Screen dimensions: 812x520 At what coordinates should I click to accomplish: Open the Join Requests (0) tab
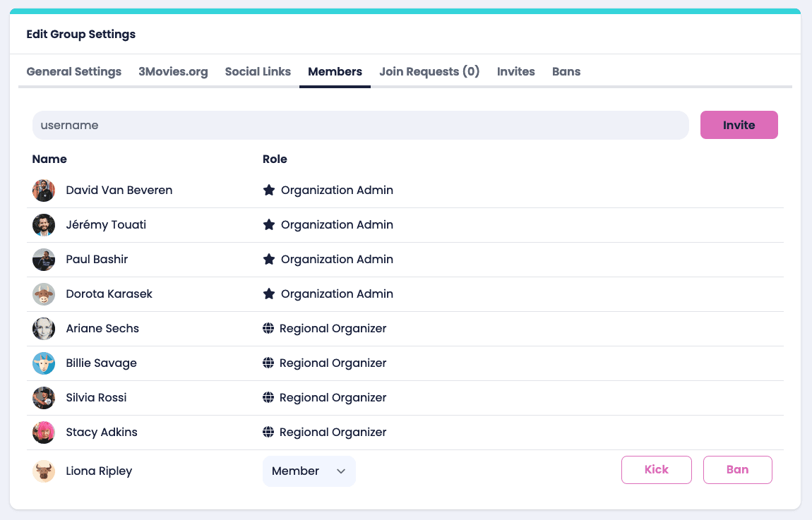[x=429, y=72]
